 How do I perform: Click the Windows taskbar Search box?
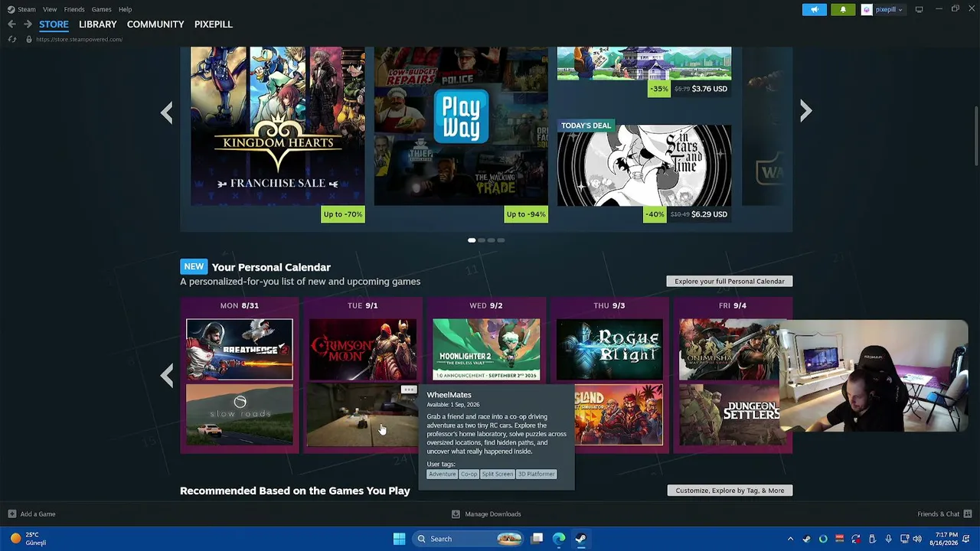pyautogui.click(x=468, y=539)
